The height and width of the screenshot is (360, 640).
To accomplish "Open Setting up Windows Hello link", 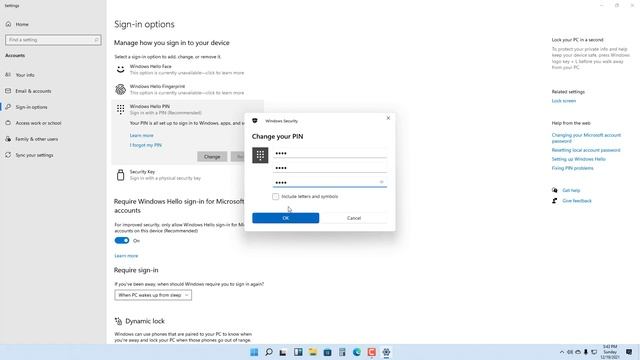I will click(578, 159).
